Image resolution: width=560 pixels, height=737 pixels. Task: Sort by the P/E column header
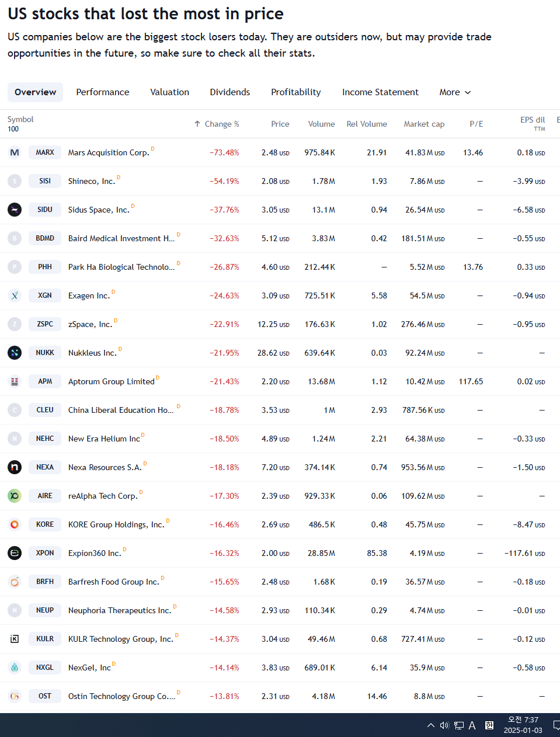(x=476, y=124)
